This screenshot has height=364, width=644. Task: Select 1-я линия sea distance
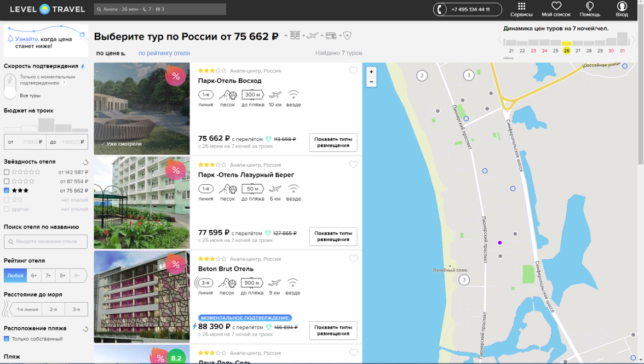(27, 309)
